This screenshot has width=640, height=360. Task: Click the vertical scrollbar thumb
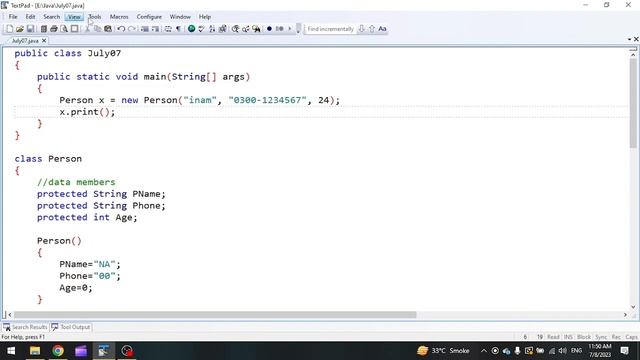click(x=633, y=102)
